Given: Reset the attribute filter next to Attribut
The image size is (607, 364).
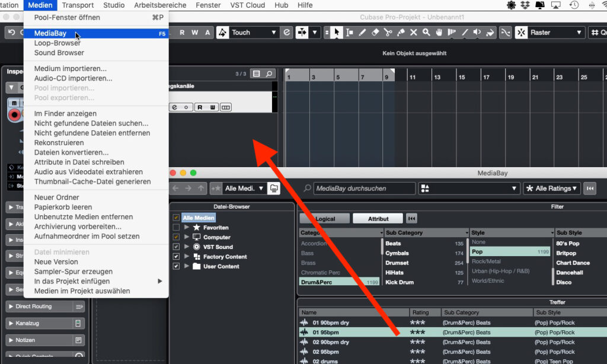Looking at the screenshot, I should pyautogui.click(x=411, y=219).
